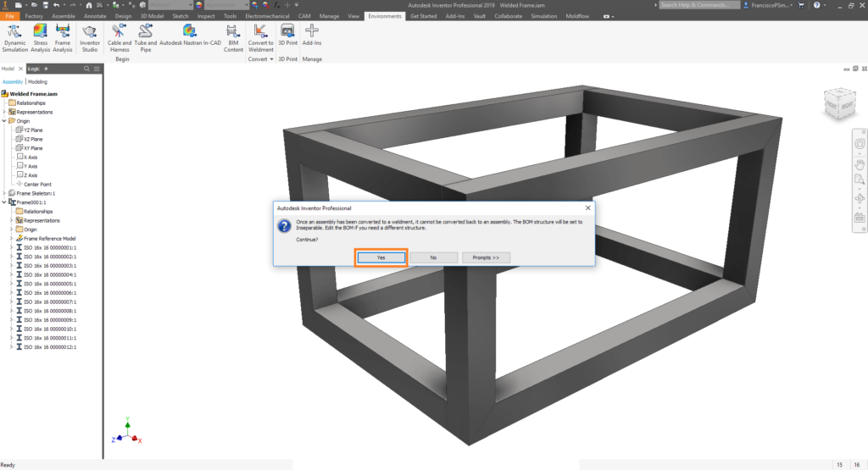This screenshot has width=868, height=470.
Task: Add a new browser tab with plus icon
Action: (46, 69)
